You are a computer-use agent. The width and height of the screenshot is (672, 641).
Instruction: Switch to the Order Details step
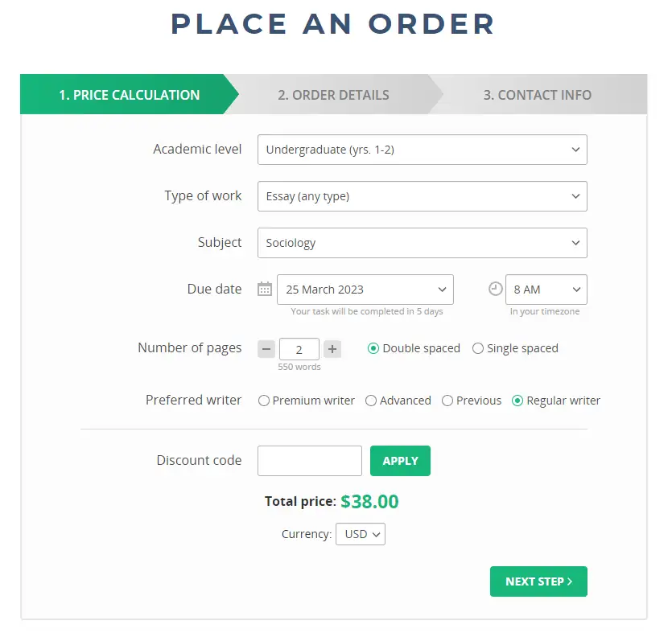point(333,94)
